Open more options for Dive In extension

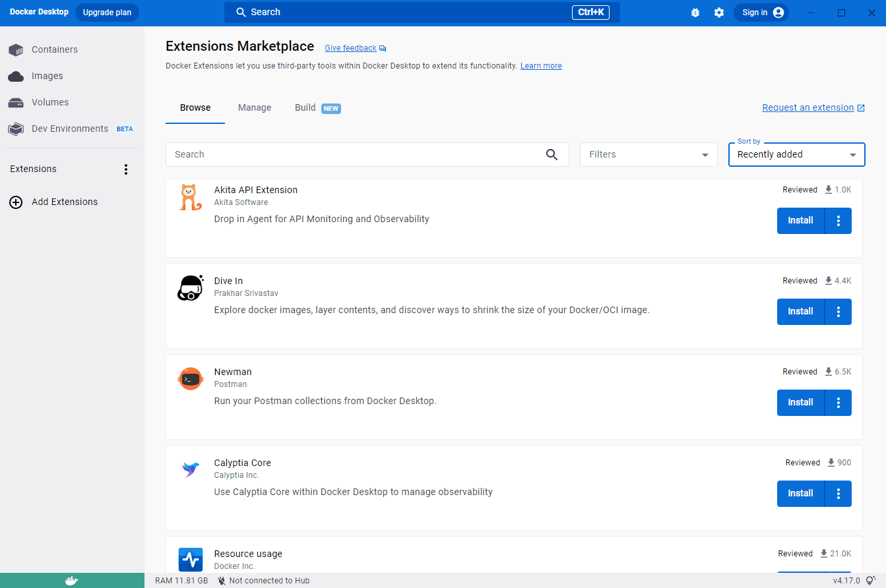click(x=838, y=312)
